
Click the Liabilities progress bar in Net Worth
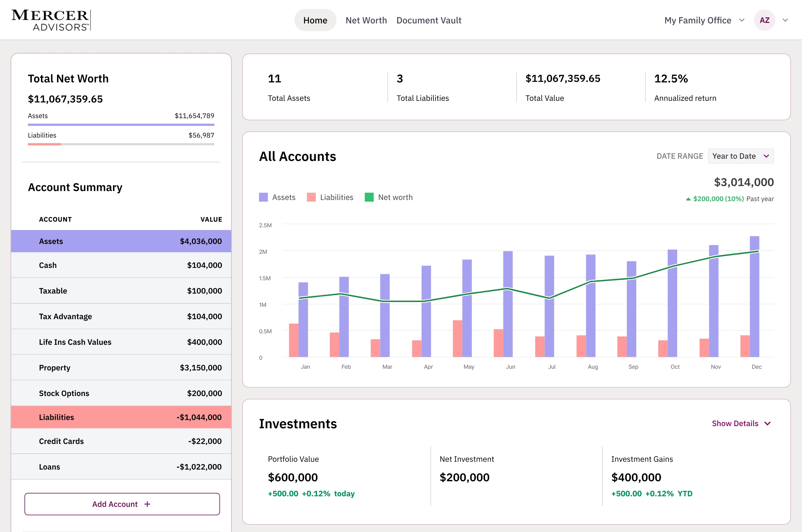point(121,144)
